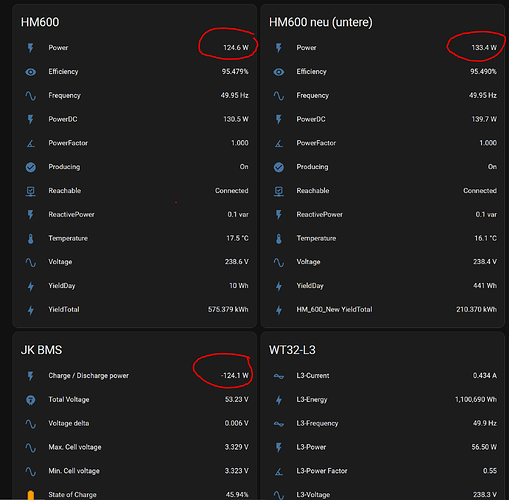Click the PowerFactor angle icon in HM600 neu card
This screenshot has width=509, height=500.
[x=279, y=143]
